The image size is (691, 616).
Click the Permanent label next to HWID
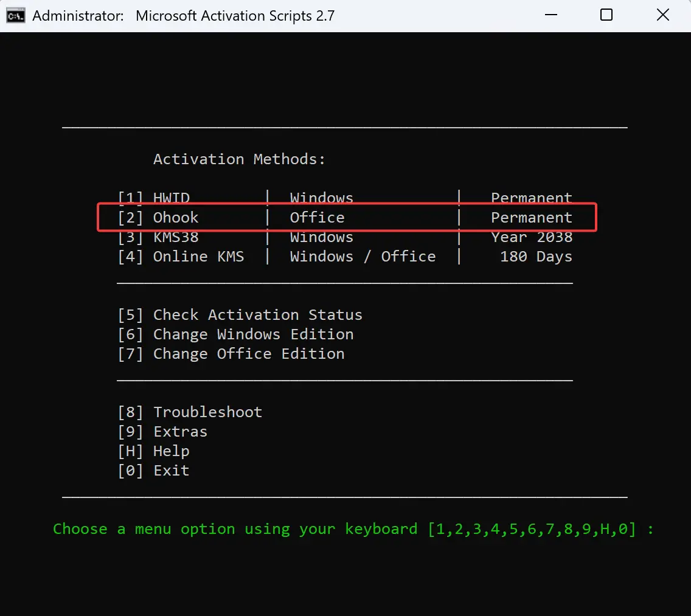coord(531,198)
